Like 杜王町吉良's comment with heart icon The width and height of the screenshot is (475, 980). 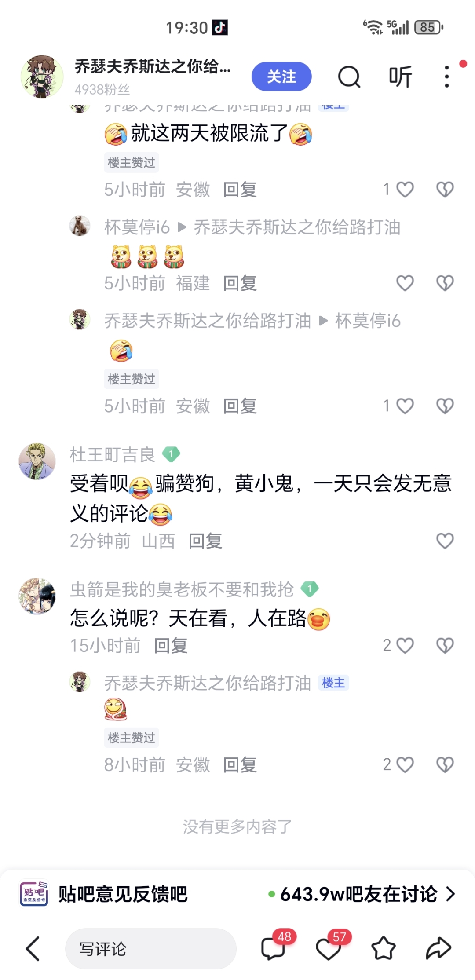click(445, 541)
